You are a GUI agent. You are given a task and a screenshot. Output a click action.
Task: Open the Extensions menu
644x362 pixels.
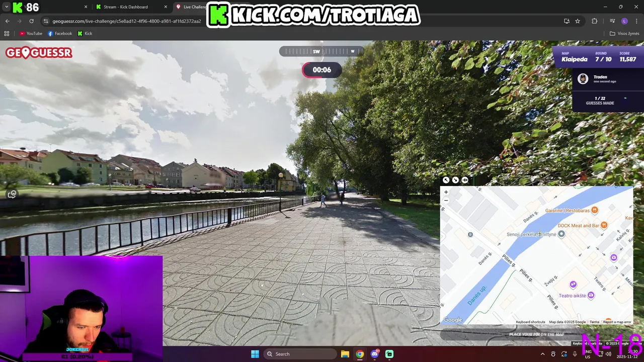pyautogui.click(x=595, y=21)
